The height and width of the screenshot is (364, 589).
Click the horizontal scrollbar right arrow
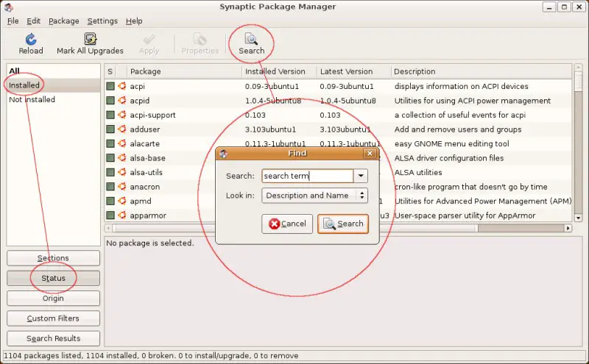568,228
